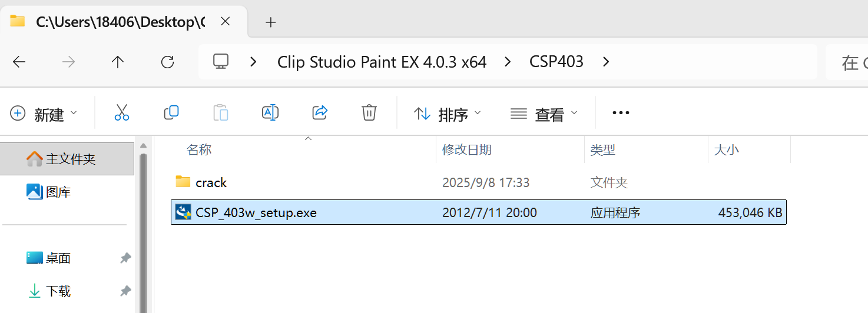Go up one folder level
This screenshot has height=313, width=868.
tap(118, 62)
